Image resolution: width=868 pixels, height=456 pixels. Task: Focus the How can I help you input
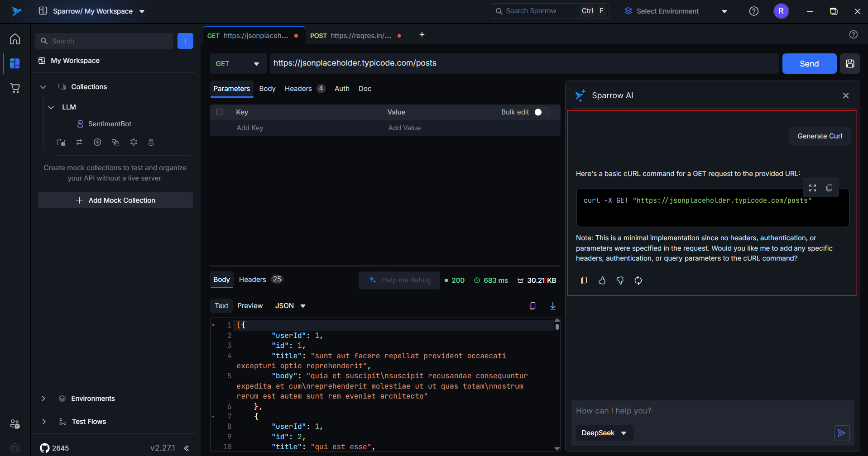point(712,411)
